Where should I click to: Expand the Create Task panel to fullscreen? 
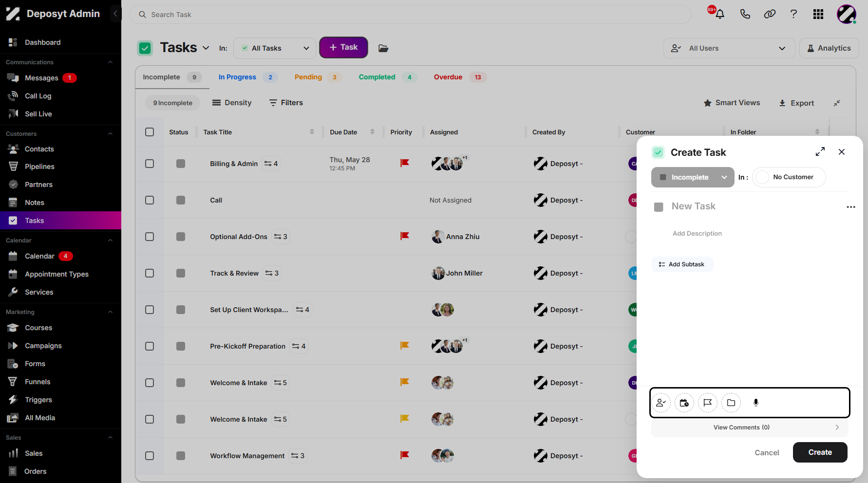click(820, 152)
